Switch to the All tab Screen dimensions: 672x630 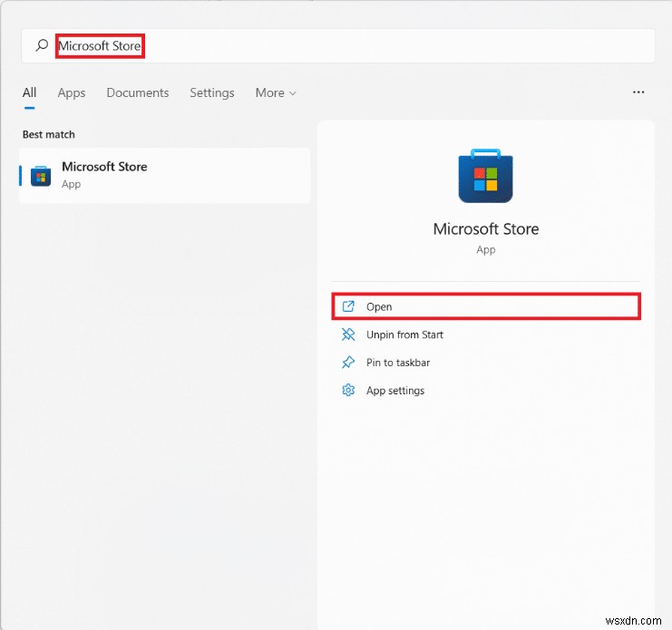[29, 92]
